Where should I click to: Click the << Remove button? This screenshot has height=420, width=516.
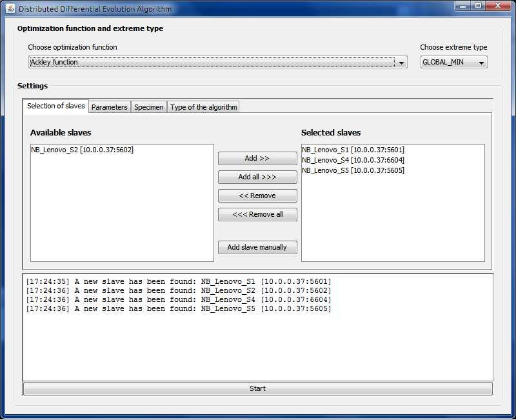click(257, 196)
